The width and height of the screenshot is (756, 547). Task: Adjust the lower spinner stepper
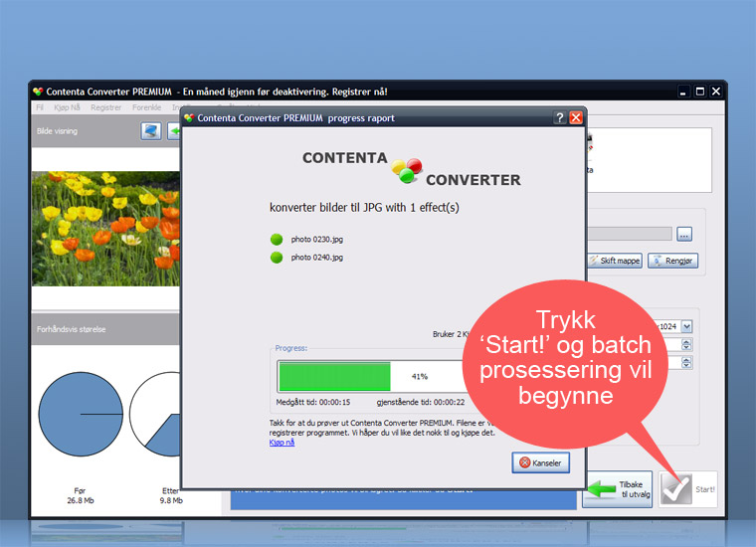click(686, 362)
